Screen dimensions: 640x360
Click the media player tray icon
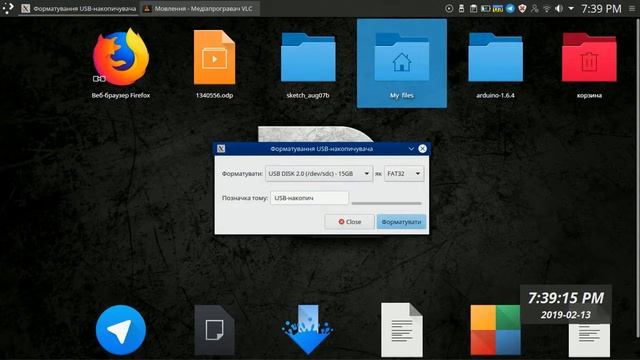(x=449, y=9)
